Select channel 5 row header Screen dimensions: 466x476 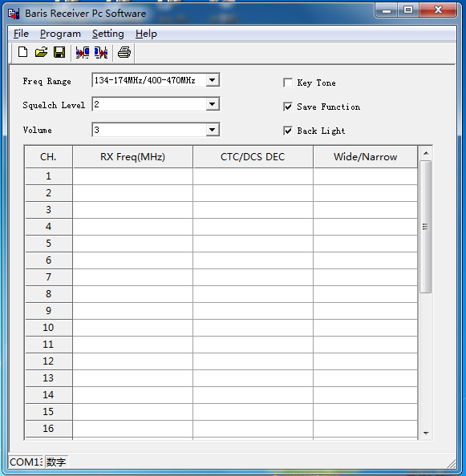pos(49,243)
